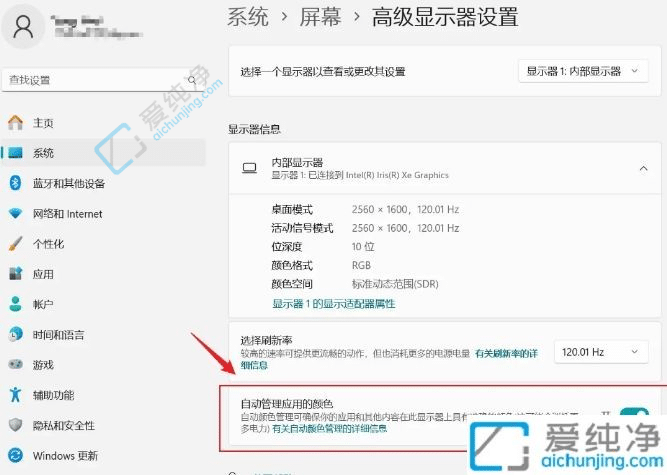
Task: Click the 标准动态范围(SDR) value
Action: (395, 284)
